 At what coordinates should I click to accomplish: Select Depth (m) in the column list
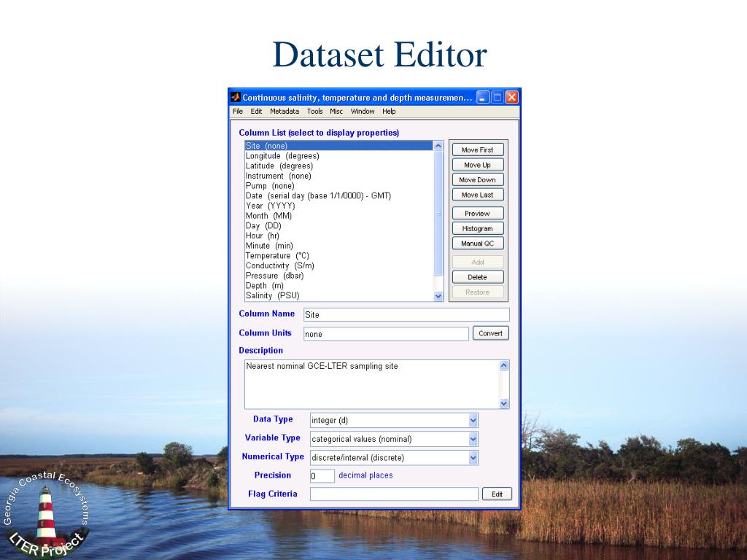pos(338,286)
